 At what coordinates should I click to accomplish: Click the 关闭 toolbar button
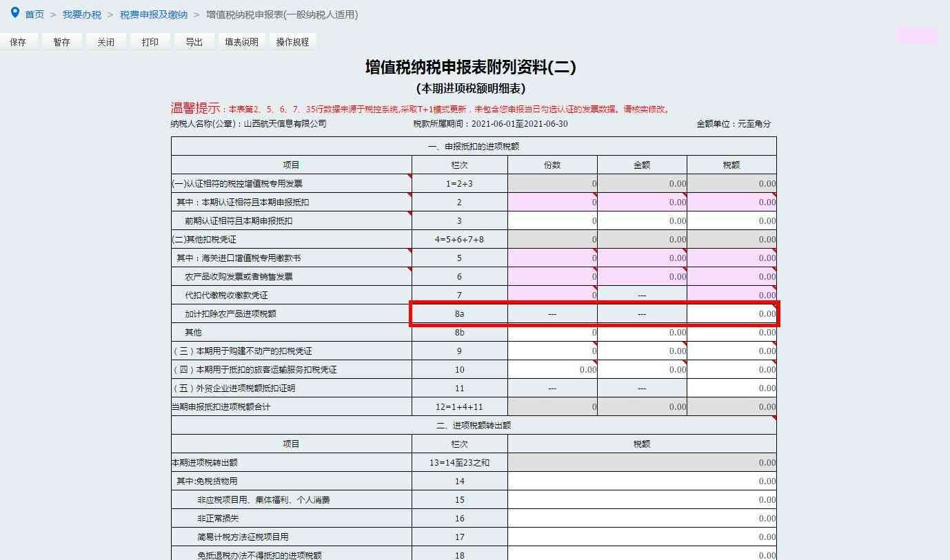(x=105, y=42)
